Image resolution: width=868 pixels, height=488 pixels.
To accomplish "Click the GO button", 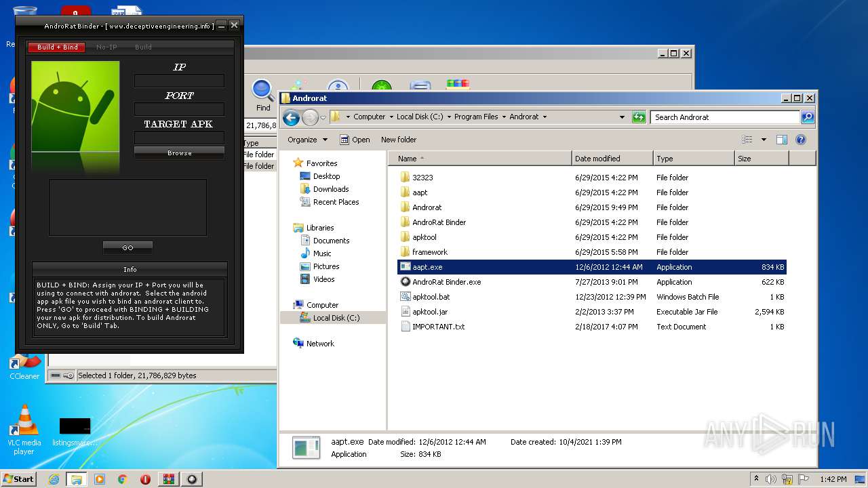I will click(x=127, y=247).
